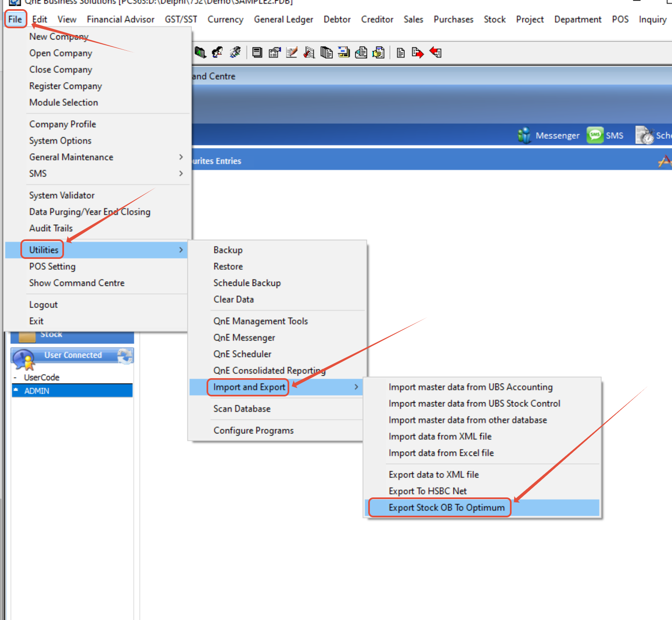Screen dimensions: 672x620
Task: Select Export Stock OB To Optimum
Action: pos(447,507)
